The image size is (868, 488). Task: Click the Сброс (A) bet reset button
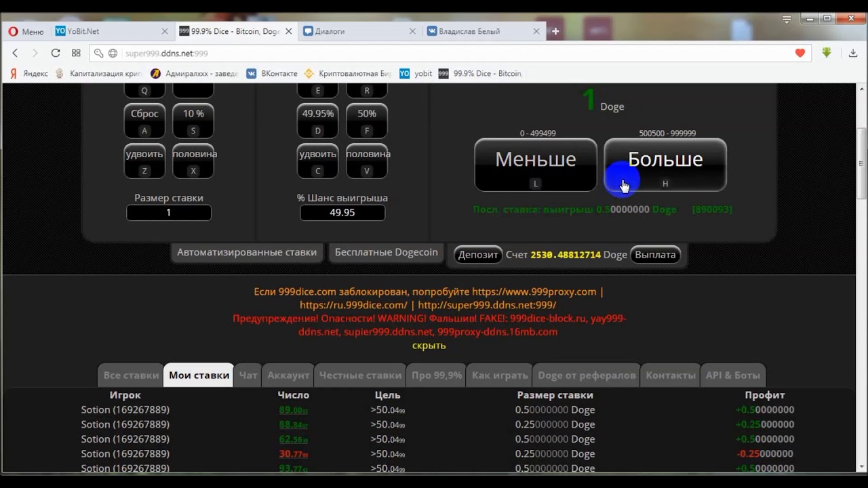pyautogui.click(x=144, y=121)
